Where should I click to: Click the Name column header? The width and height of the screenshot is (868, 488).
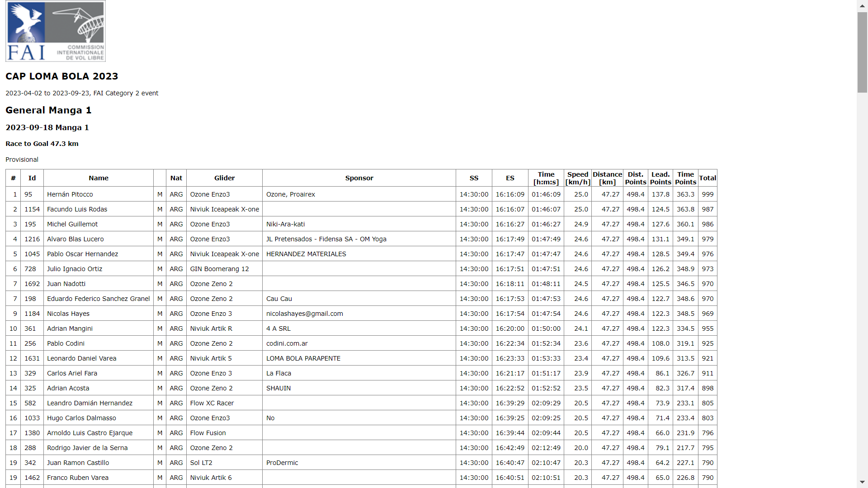(99, 178)
